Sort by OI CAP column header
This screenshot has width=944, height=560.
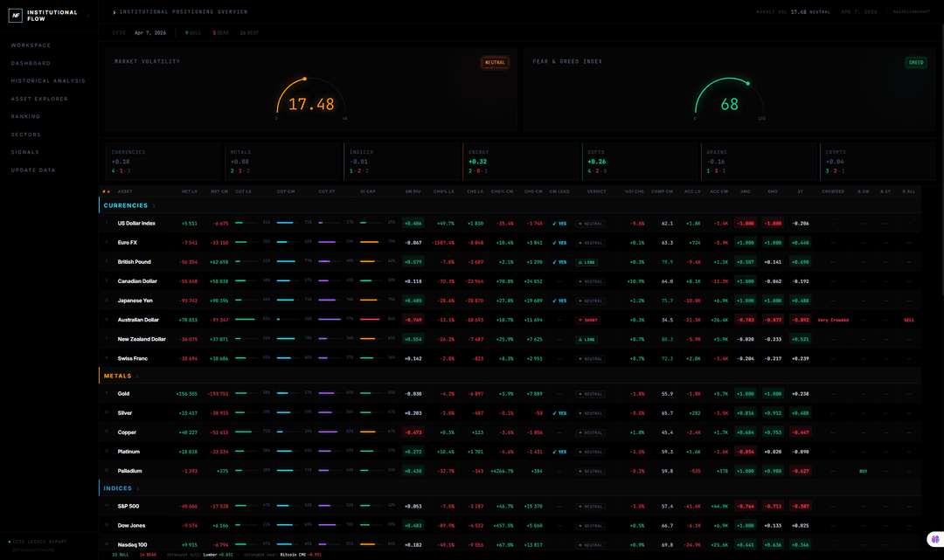(x=367, y=191)
